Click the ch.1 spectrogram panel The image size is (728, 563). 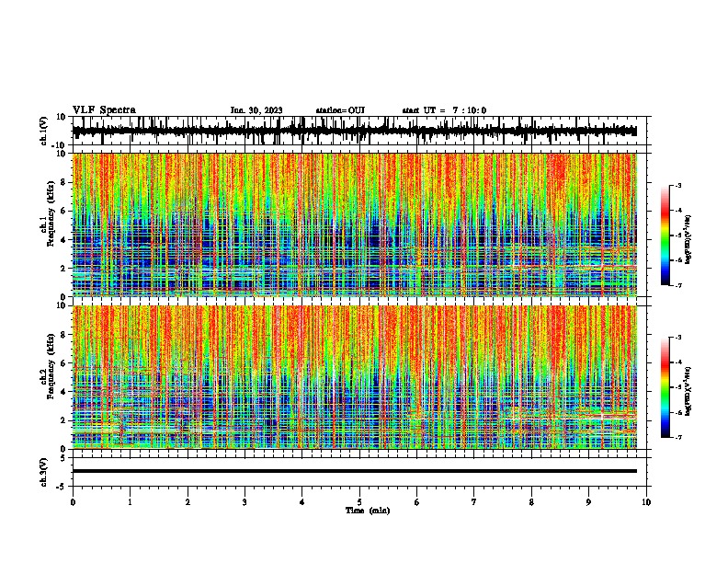point(355,224)
